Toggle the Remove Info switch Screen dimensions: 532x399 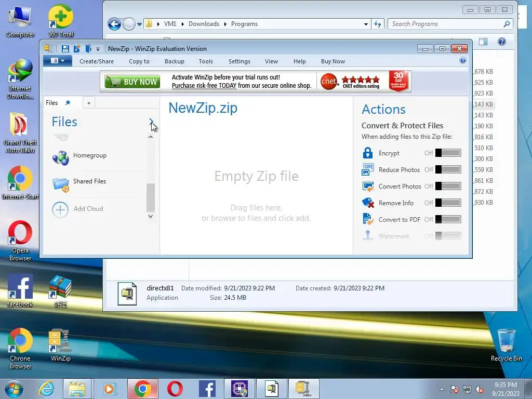(x=448, y=203)
